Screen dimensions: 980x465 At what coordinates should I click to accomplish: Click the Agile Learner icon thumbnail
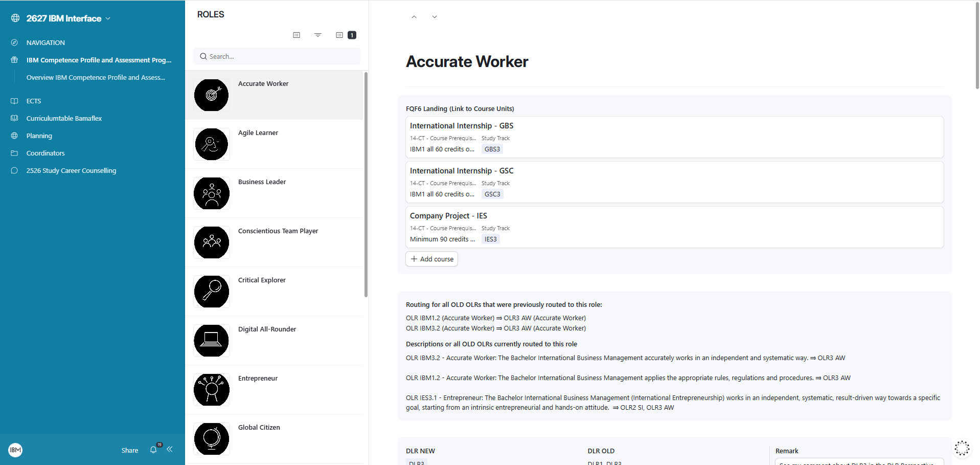point(212,144)
